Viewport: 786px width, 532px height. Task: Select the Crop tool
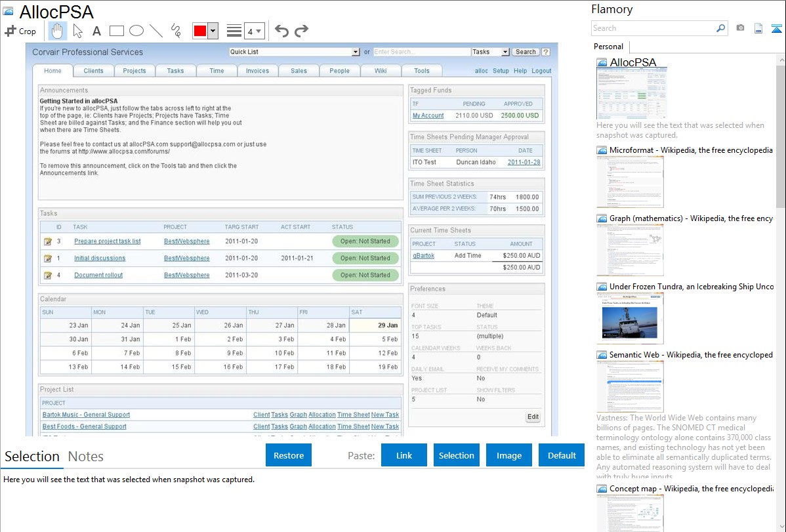pos(20,31)
